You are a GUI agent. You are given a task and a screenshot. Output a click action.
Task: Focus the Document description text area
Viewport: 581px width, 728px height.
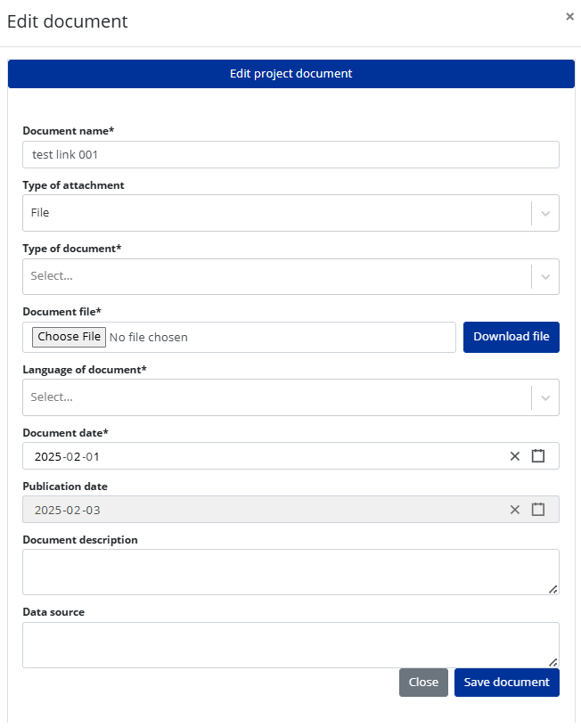(x=285, y=571)
